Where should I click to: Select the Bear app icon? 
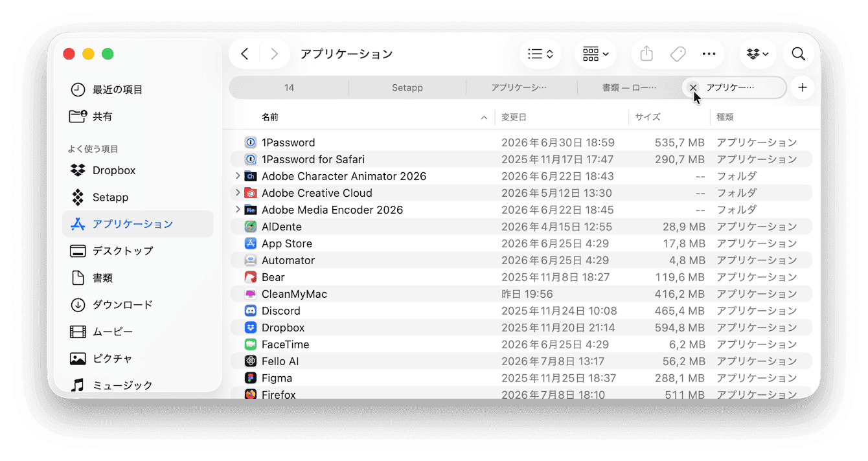pyautogui.click(x=251, y=277)
